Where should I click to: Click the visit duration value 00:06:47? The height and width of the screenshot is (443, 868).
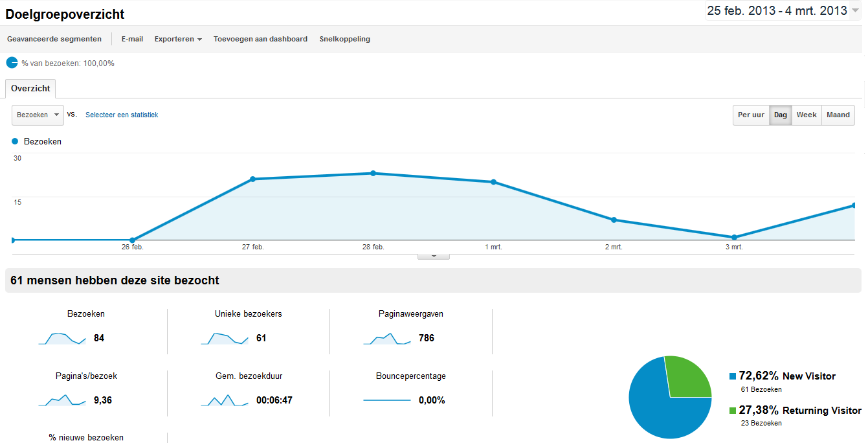click(274, 400)
